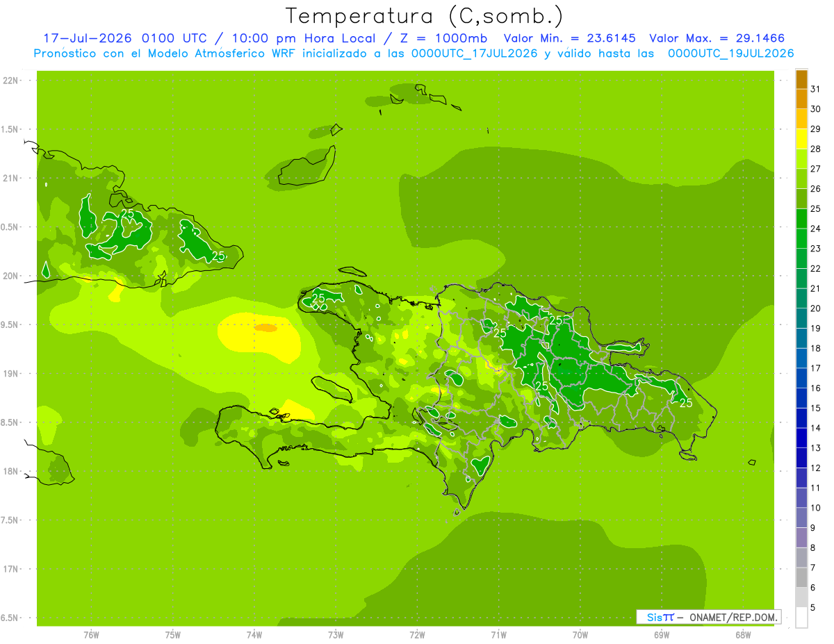Screen dimensions: 834x644
Task: Select the "19N" latitude axis label
Action: click(11, 374)
